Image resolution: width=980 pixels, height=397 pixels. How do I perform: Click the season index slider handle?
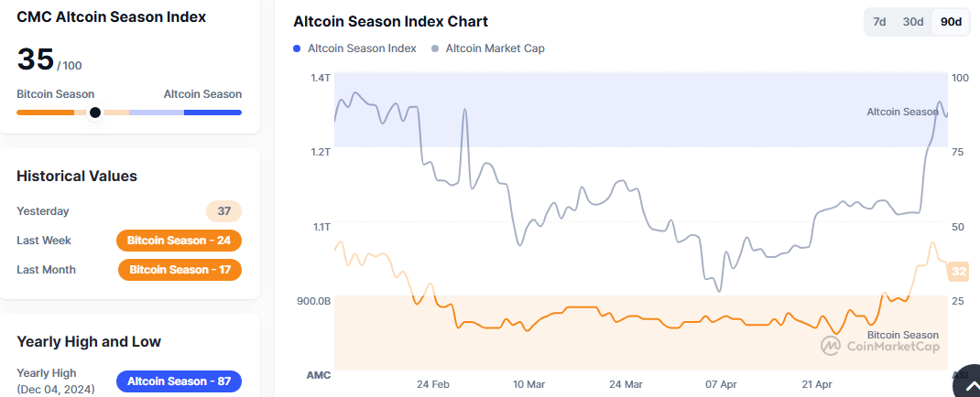tap(94, 113)
